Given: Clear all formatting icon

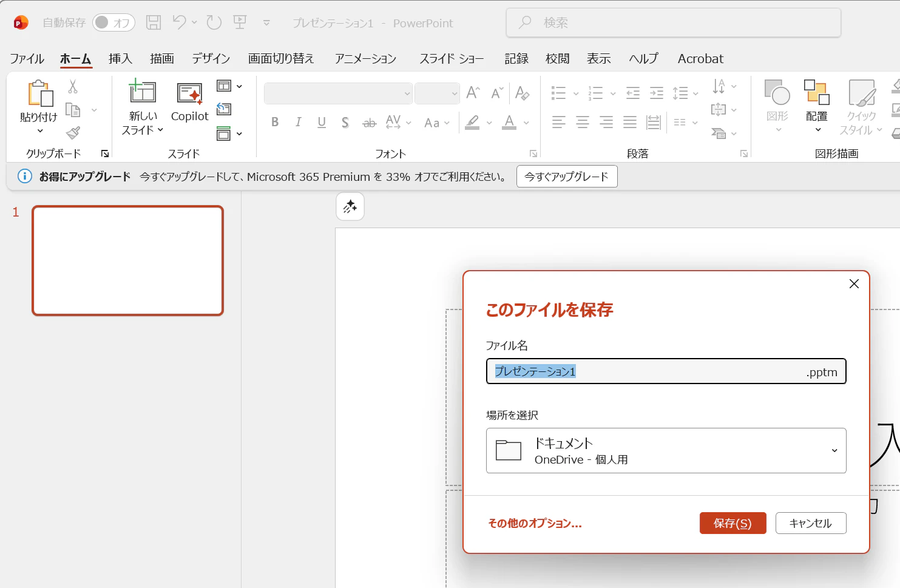Looking at the screenshot, I should coord(522,93).
